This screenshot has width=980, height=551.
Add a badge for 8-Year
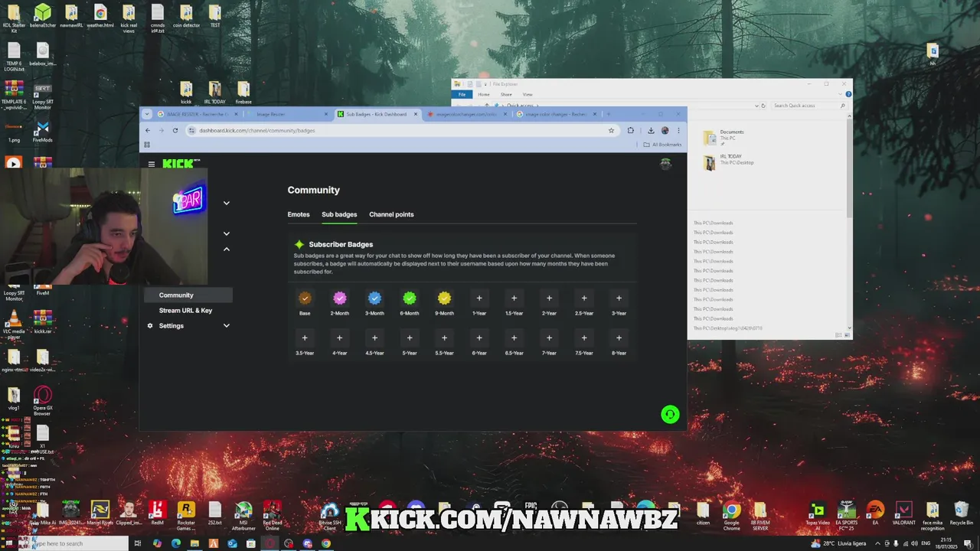(x=619, y=337)
